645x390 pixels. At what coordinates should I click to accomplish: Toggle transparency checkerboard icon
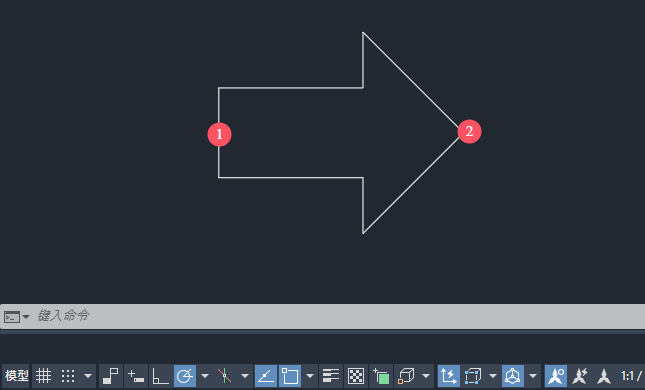[x=355, y=376]
